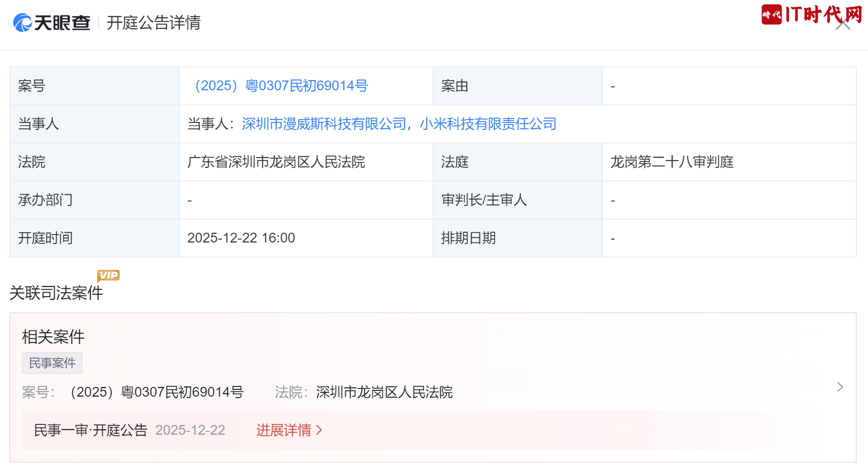Close the 开庭公告详情 dialog

(843, 23)
